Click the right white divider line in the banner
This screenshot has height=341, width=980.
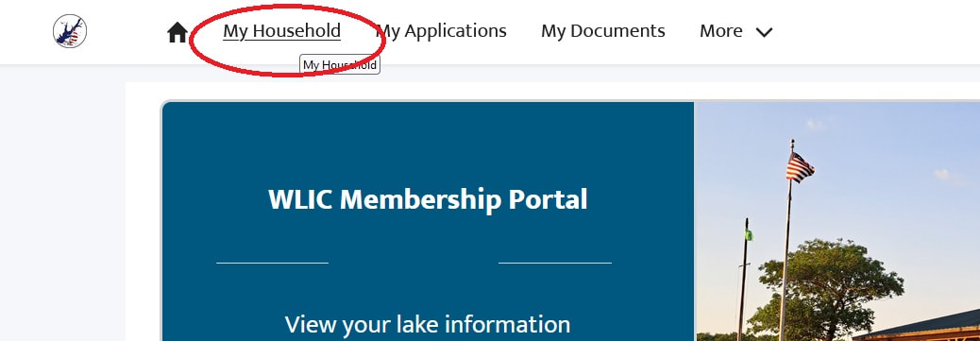[555, 264]
